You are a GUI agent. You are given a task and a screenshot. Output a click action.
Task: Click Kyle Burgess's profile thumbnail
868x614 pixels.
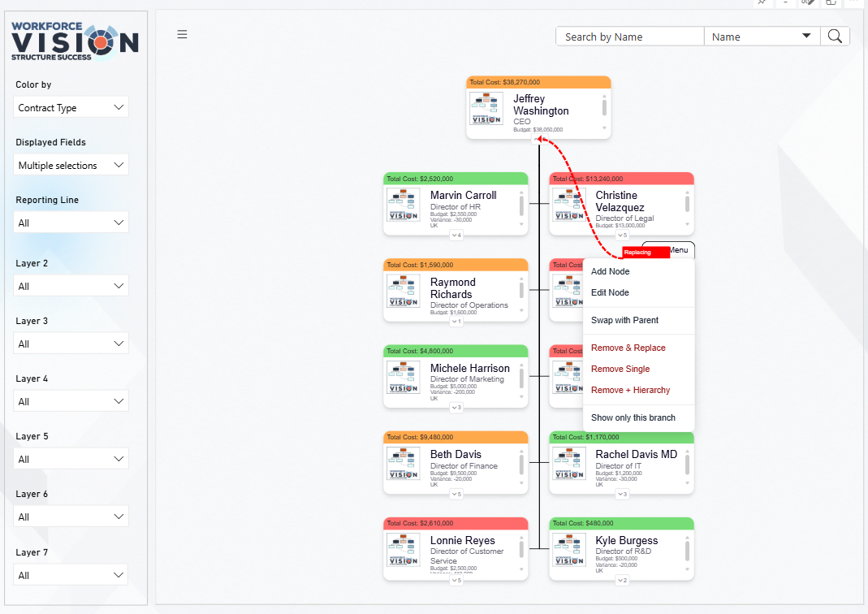569,550
